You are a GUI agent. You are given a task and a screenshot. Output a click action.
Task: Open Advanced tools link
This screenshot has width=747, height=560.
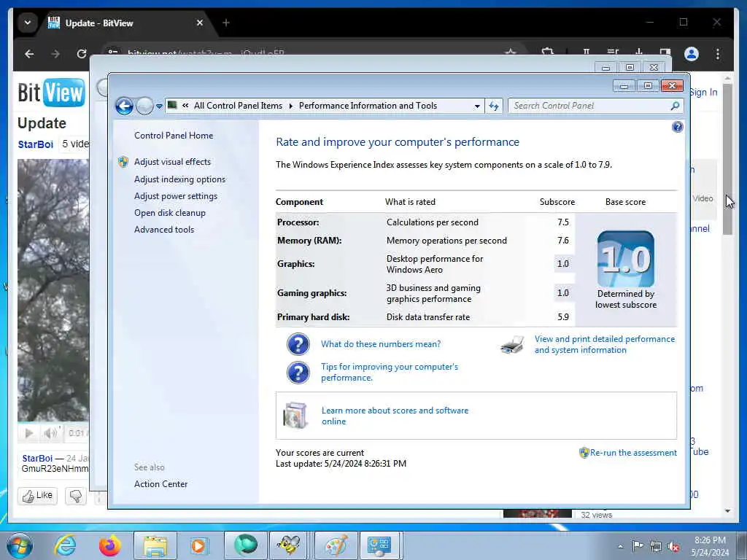164,230
